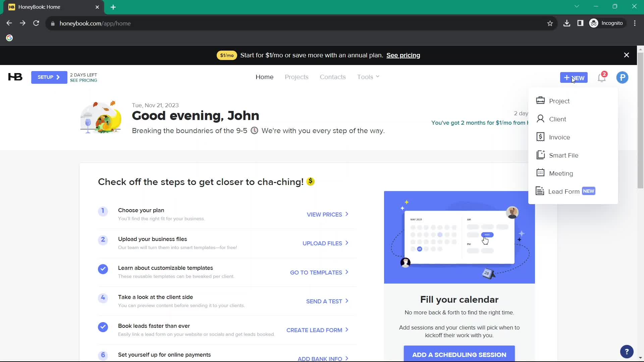The height and width of the screenshot is (362, 644).
Task: Click the $1/mo two months promo text
Action: point(480,123)
